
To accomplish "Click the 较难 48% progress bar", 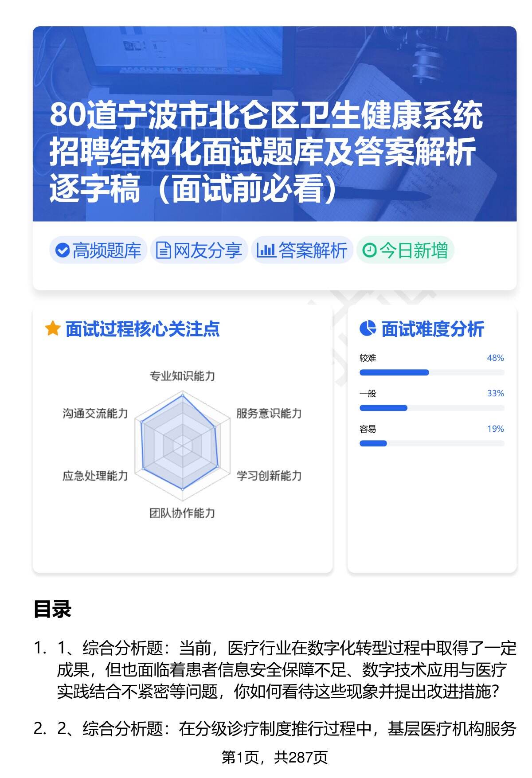I will coord(431,372).
